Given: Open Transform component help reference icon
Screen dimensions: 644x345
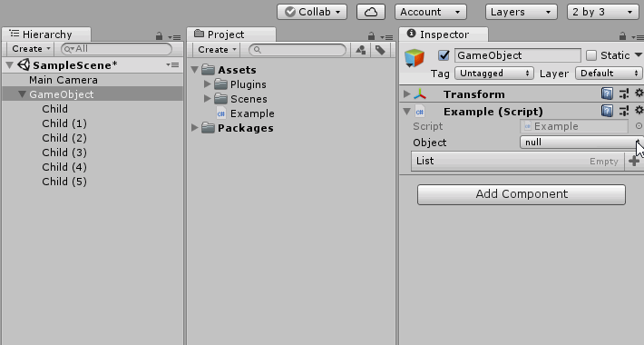Looking at the screenshot, I should [607, 94].
